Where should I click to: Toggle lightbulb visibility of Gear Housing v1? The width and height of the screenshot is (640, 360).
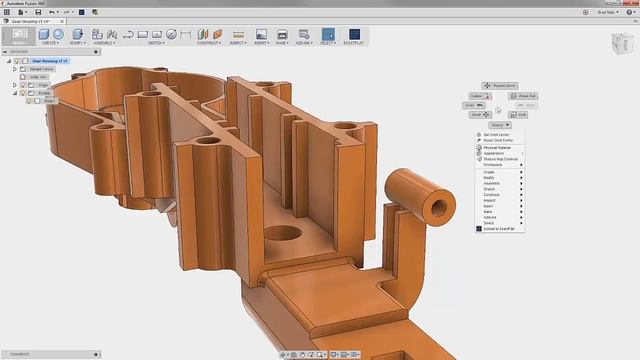17,61
